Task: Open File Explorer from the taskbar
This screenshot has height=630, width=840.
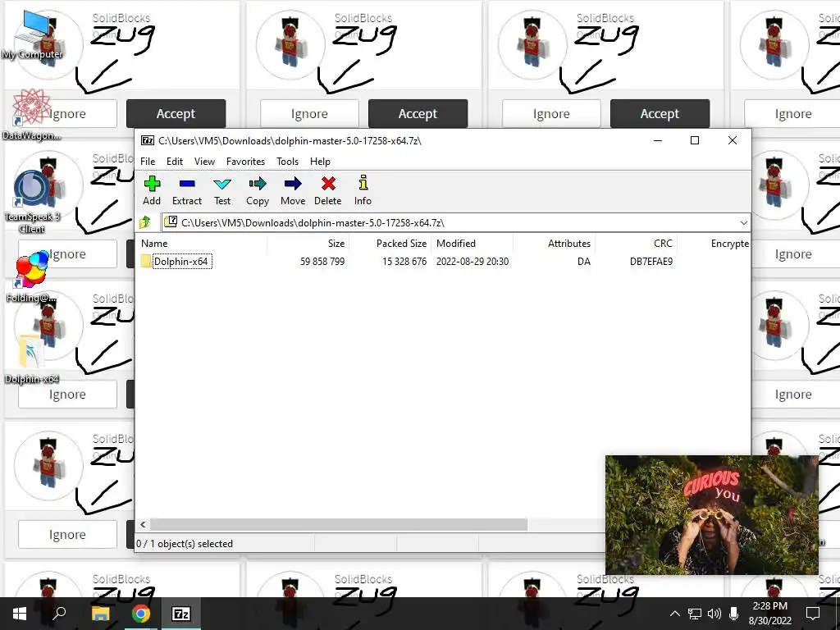Action: click(x=100, y=614)
